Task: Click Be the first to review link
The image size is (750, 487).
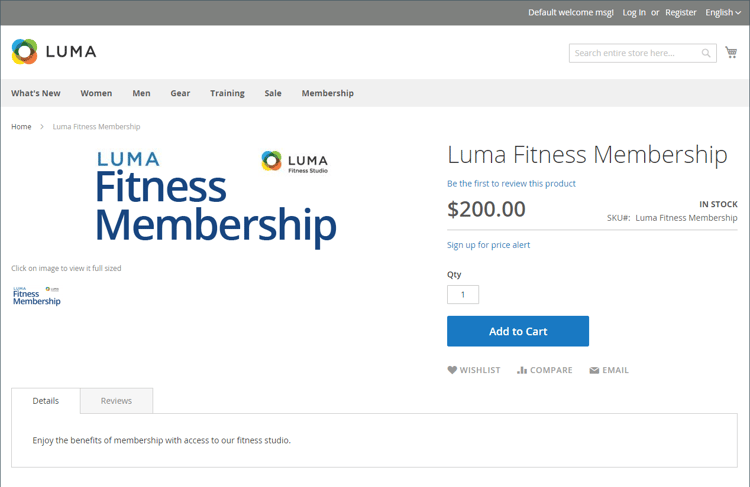Action: point(511,184)
